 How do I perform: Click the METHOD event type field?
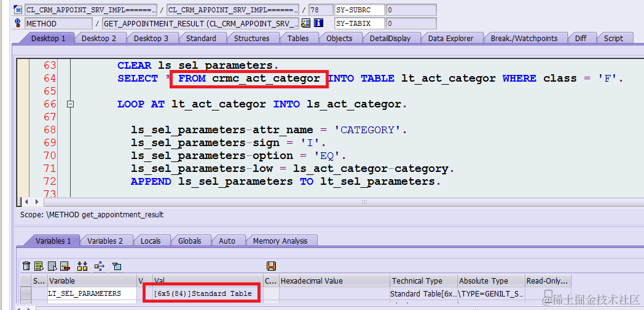click(58, 23)
